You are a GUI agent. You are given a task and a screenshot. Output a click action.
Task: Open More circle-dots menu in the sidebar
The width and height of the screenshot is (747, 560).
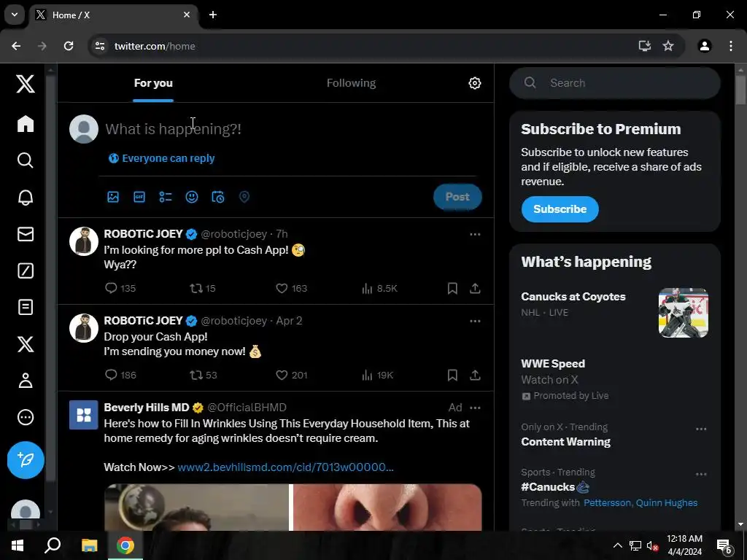26,417
